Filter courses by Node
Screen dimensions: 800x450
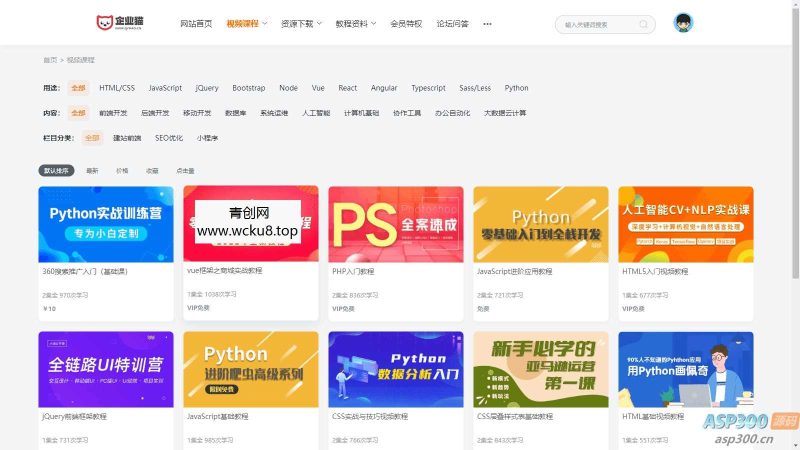coord(288,88)
